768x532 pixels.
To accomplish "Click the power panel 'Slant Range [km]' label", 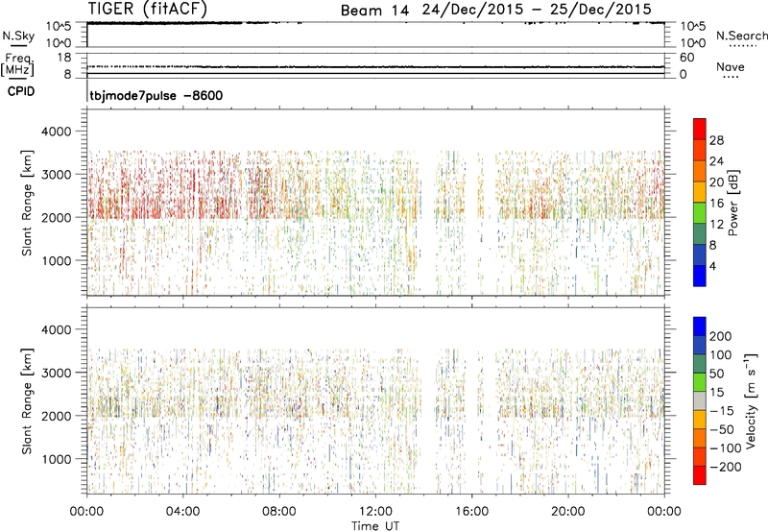I will tap(27, 203).
